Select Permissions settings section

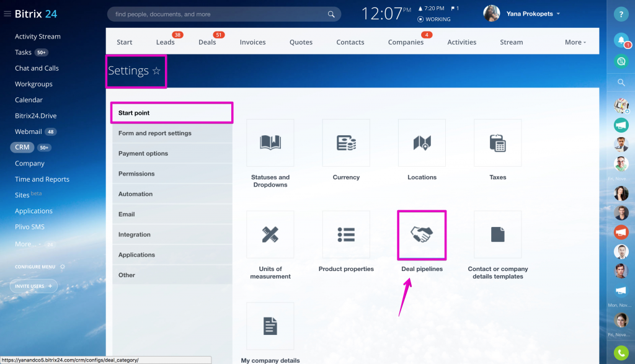click(172, 173)
